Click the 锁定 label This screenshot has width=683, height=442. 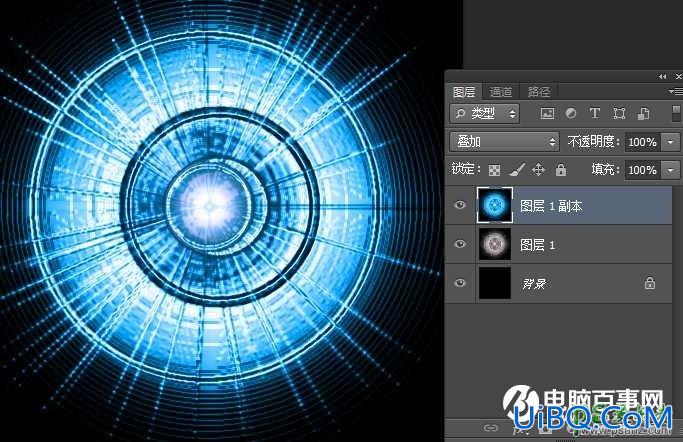466,169
